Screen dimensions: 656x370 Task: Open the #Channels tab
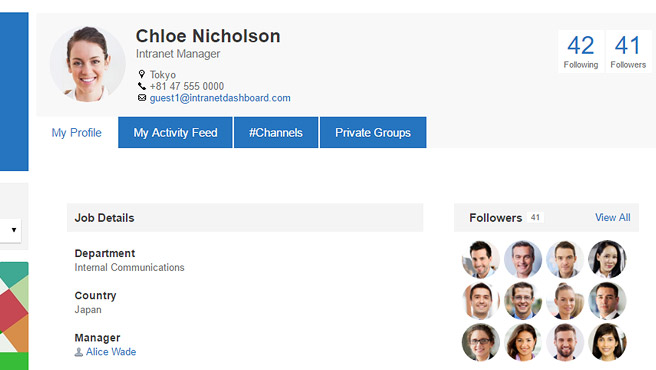(x=276, y=133)
